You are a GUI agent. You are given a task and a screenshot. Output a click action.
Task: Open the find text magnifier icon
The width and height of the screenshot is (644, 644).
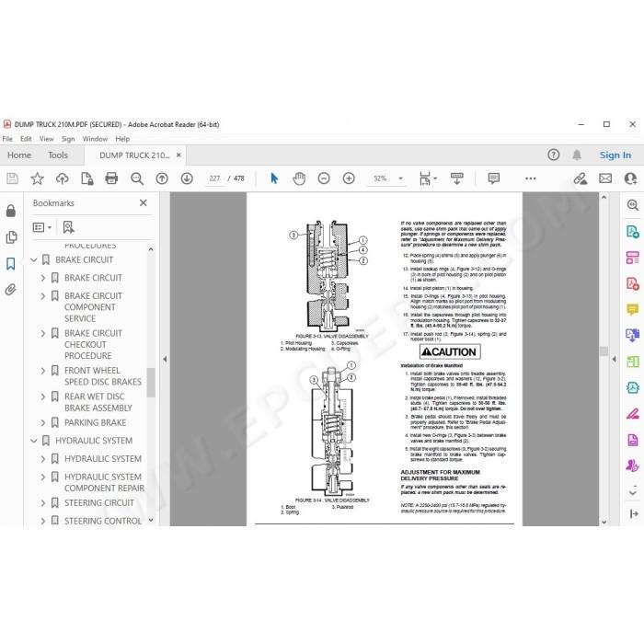[137, 178]
